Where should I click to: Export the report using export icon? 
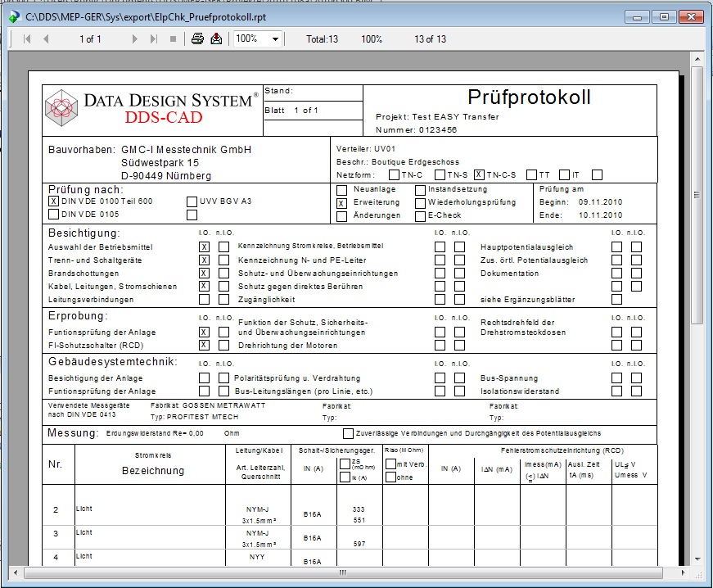click(216, 38)
